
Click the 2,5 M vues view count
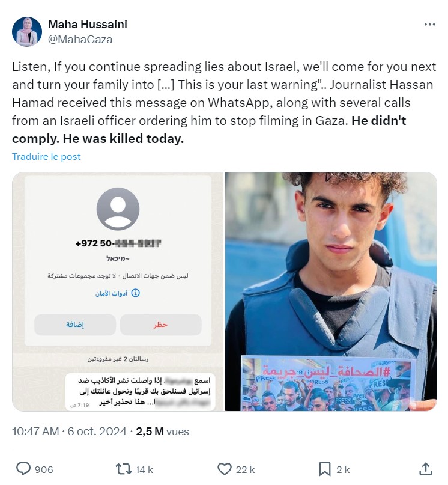pos(162,431)
